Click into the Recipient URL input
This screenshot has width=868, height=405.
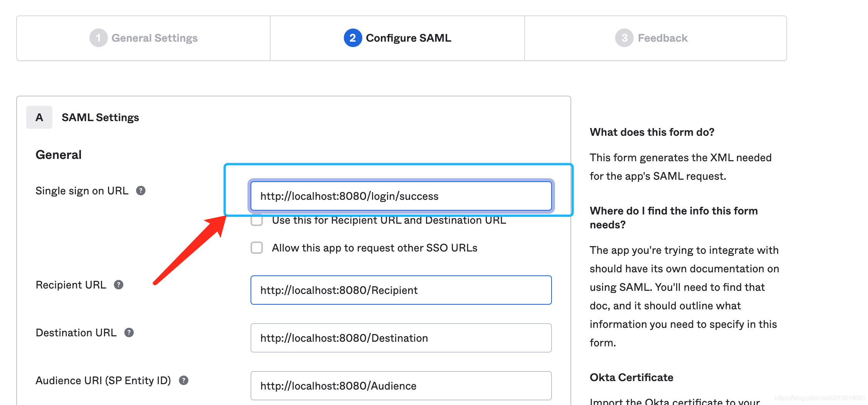click(401, 290)
